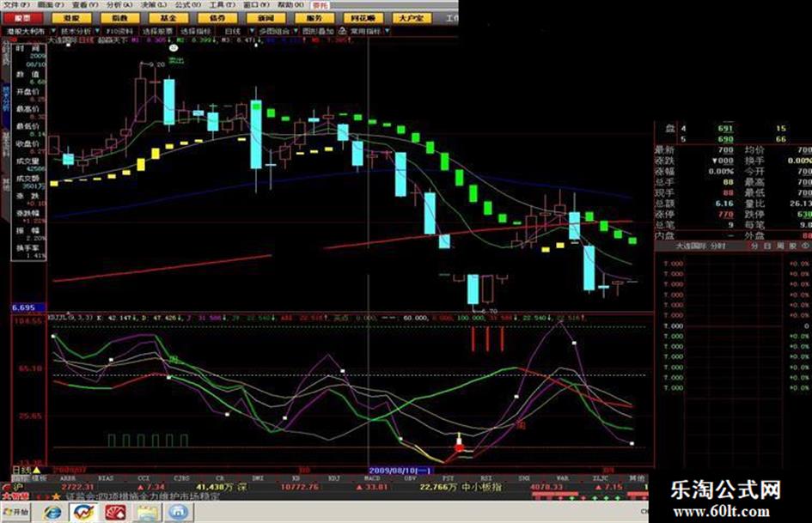Expand the 多图组合 dropdown
This screenshot has height=523, width=812.
pos(296,32)
